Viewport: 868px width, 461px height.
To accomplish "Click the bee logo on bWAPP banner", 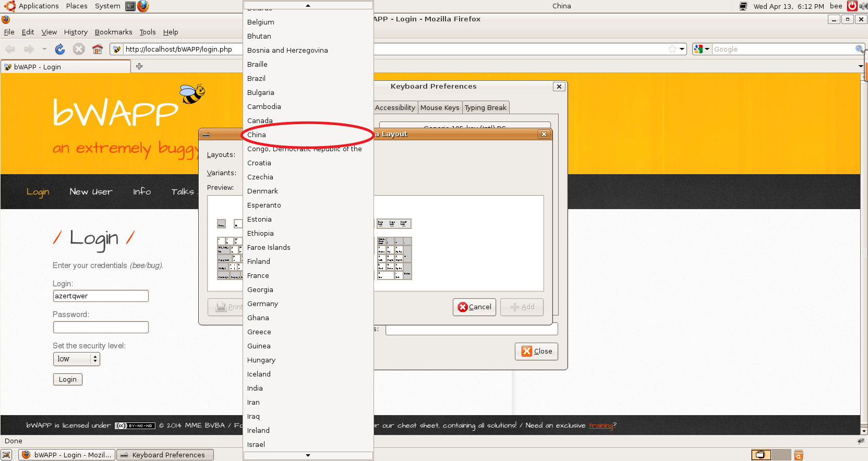I will pyautogui.click(x=192, y=94).
